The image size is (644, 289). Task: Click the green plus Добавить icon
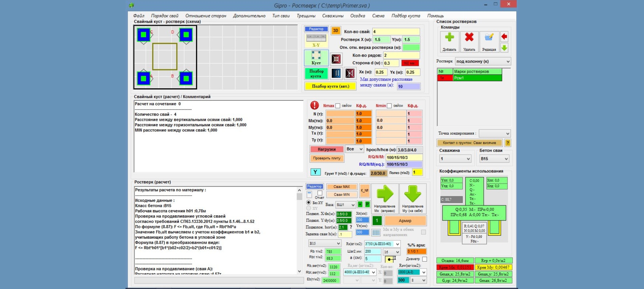(x=450, y=41)
